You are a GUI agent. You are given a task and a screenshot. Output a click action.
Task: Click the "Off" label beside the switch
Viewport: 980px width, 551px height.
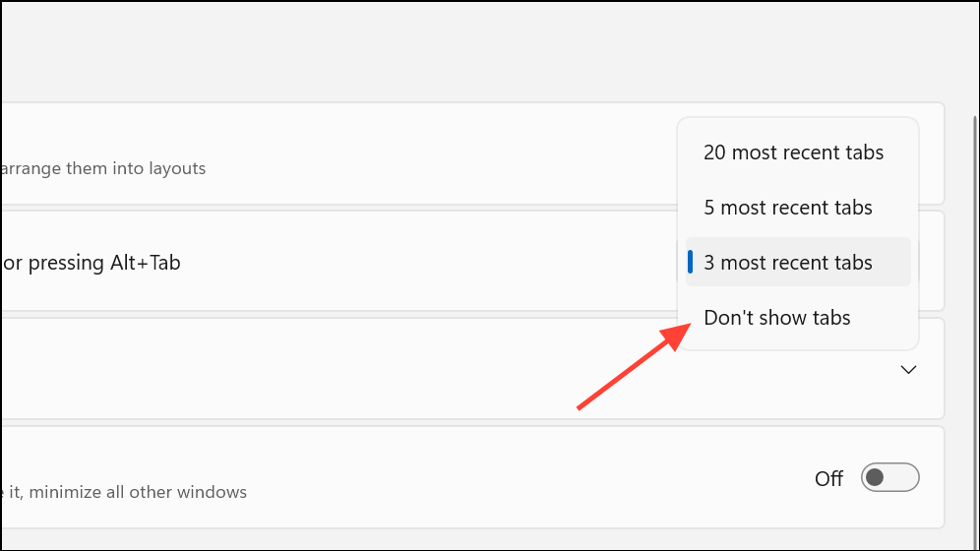pyautogui.click(x=828, y=479)
